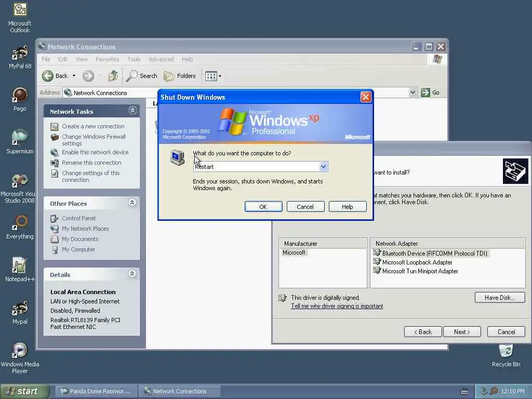Click the magnifier tray icon next to clock

494,391
